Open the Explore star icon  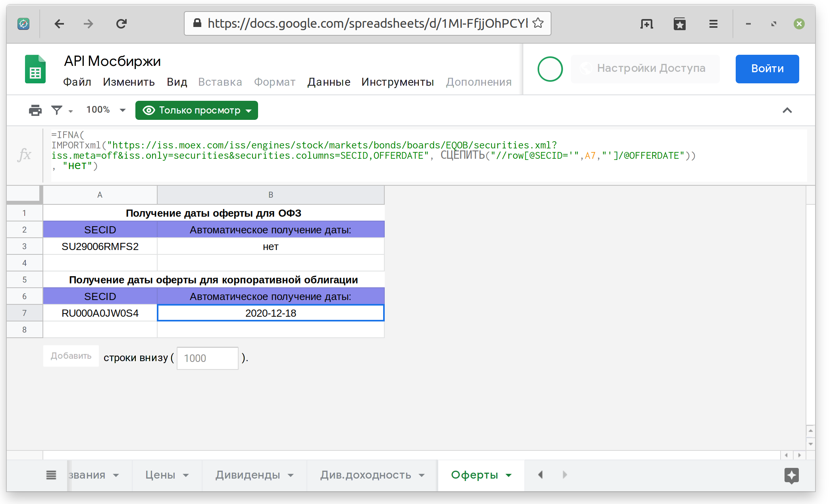pos(791,475)
